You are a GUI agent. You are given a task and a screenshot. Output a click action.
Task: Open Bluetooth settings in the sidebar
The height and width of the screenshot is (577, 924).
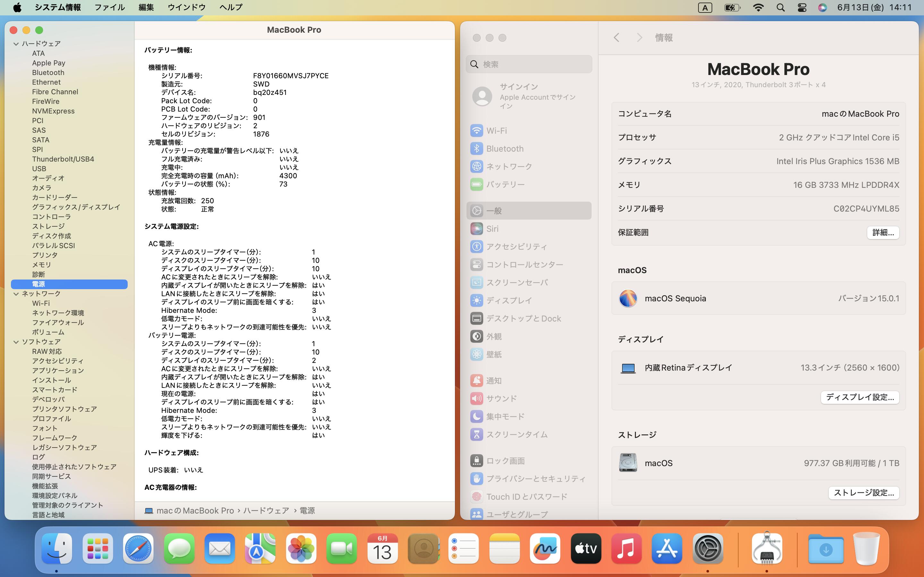[x=504, y=148]
